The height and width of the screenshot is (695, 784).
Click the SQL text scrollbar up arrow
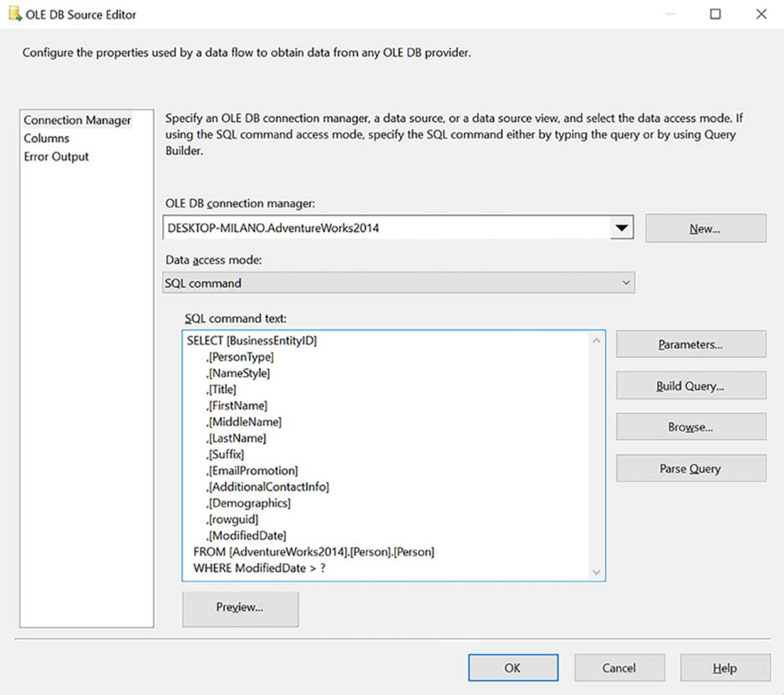point(596,340)
